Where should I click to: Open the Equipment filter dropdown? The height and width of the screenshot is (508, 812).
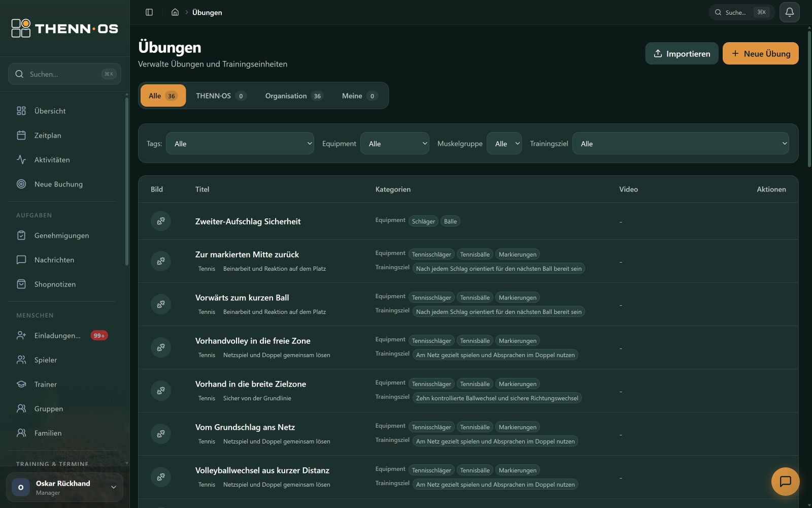395,143
